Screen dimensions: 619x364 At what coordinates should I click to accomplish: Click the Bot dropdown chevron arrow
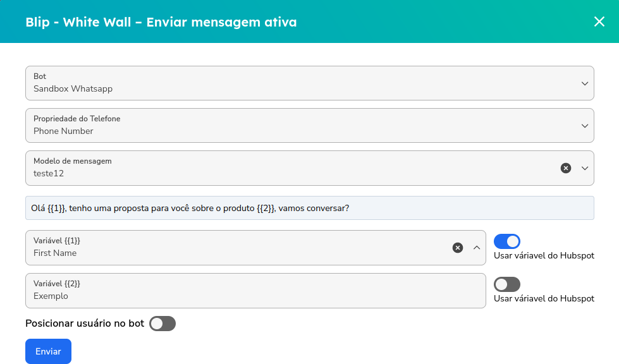tap(584, 83)
